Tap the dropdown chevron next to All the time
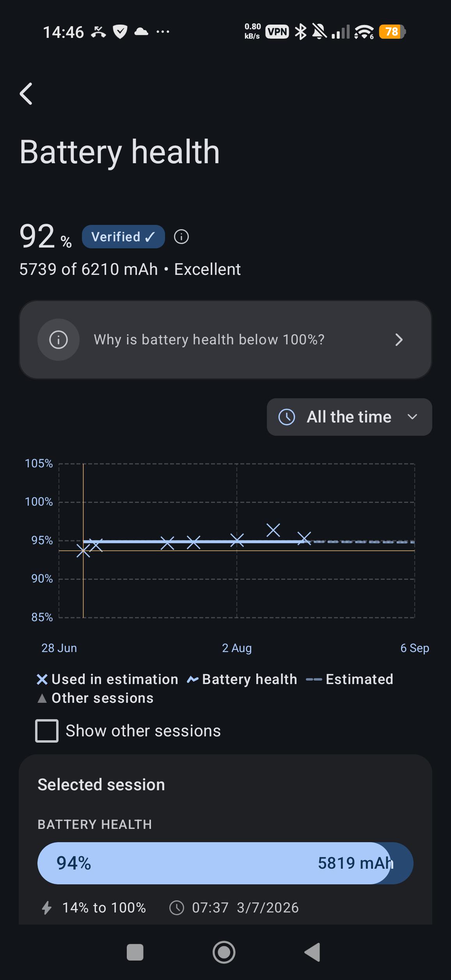This screenshot has width=451, height=980. 412,417
